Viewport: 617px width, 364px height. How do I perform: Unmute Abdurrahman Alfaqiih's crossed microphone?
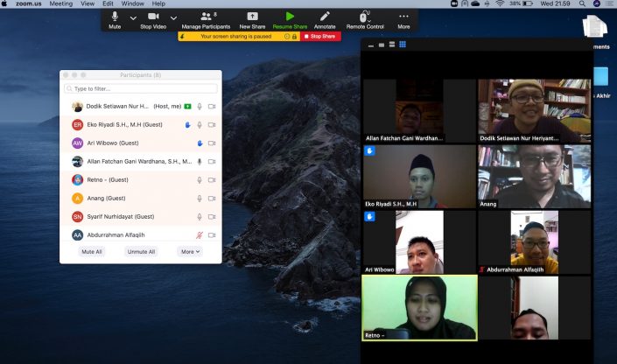click(x=200, y=235)
